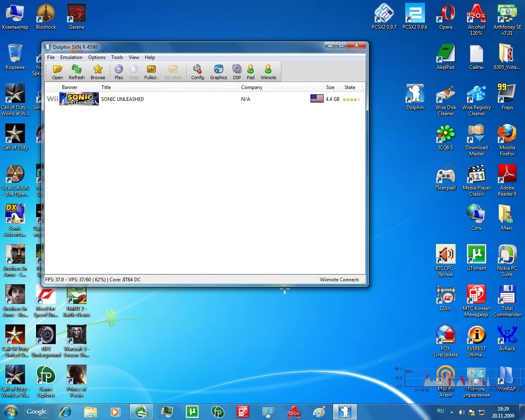The height and width of the screenshot is (420, 525).
Task: Open the Fraps desktop icon
Action: point(507,97)
